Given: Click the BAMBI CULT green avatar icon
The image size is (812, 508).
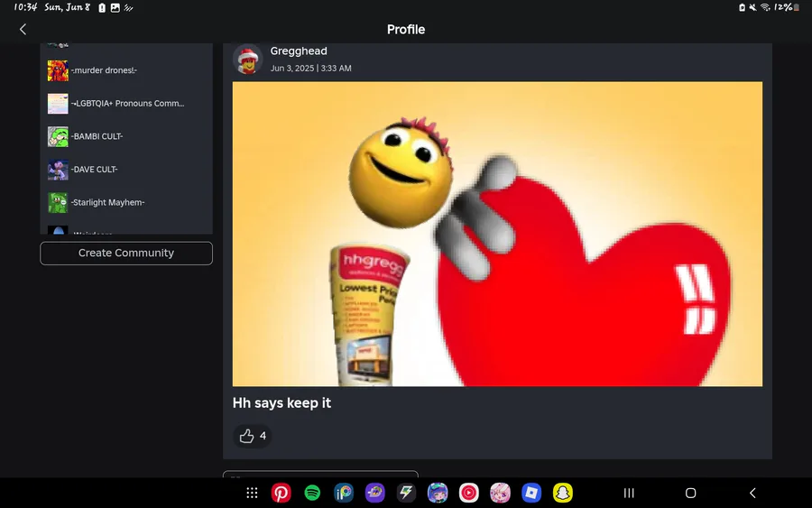Looking at the screenshot, I should click(x=58, y=137).
